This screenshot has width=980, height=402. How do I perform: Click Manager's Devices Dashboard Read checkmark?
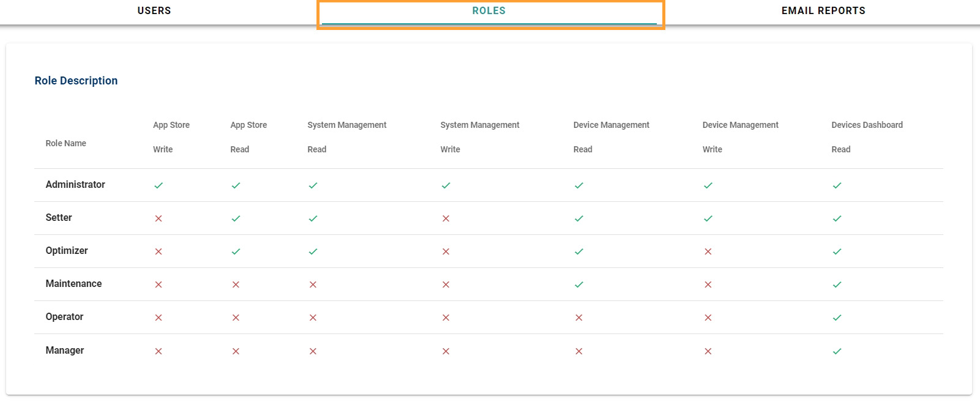(837, 351)
